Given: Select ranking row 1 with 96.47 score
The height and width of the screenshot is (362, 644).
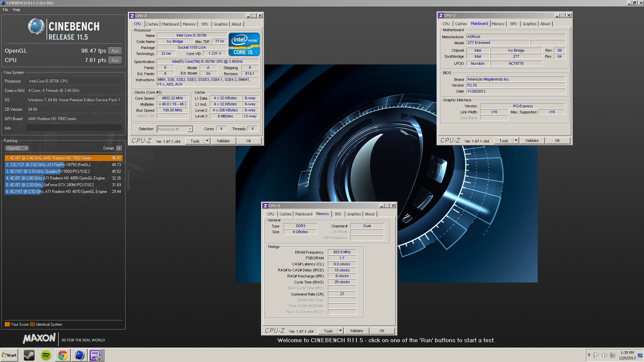Looking at the screenshot, I should (63, 158).
